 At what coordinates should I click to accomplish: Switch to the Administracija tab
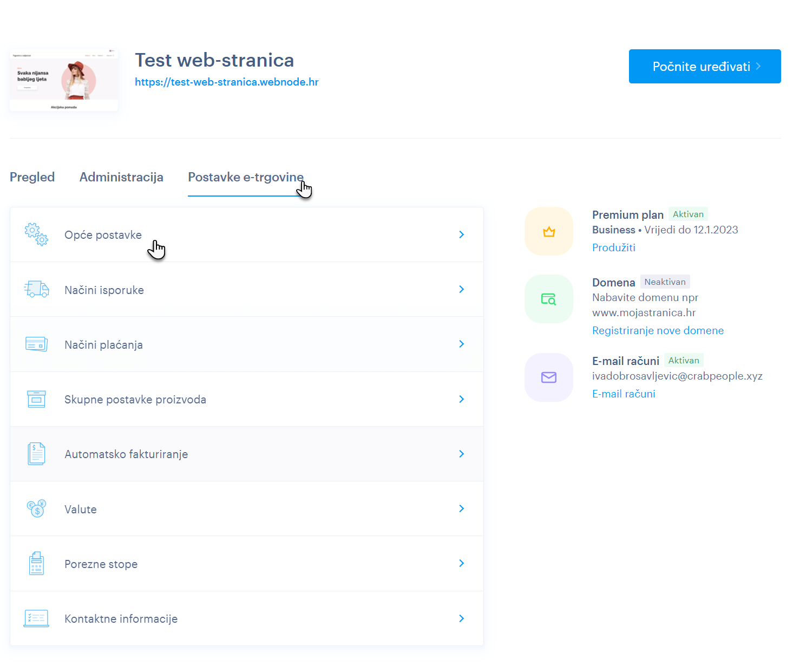pos(121,177)
